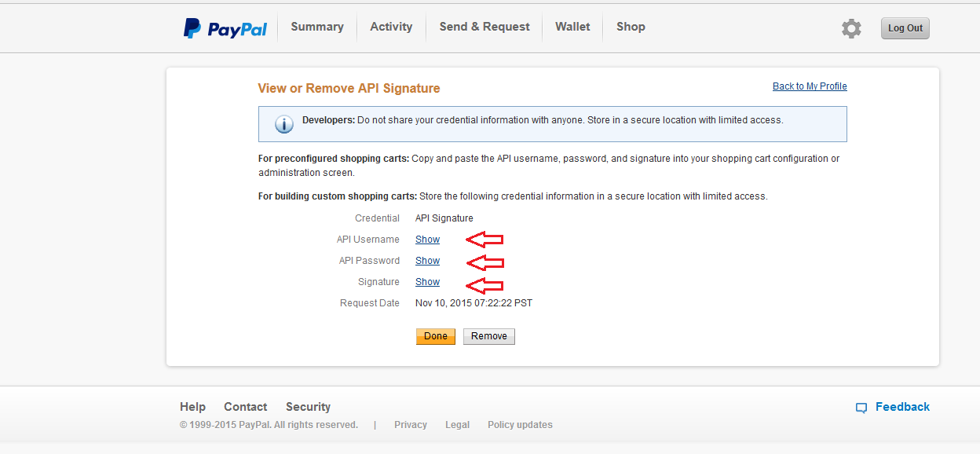This screenshot has height=454, width=980.
Task: Go to the Activity tab
Action: tap(391, 27)
